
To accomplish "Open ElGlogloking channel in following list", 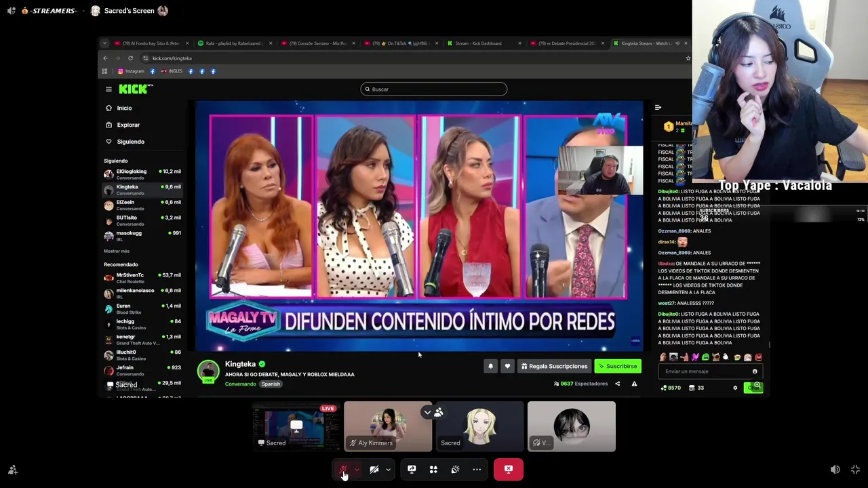I will tap(142, 174).
